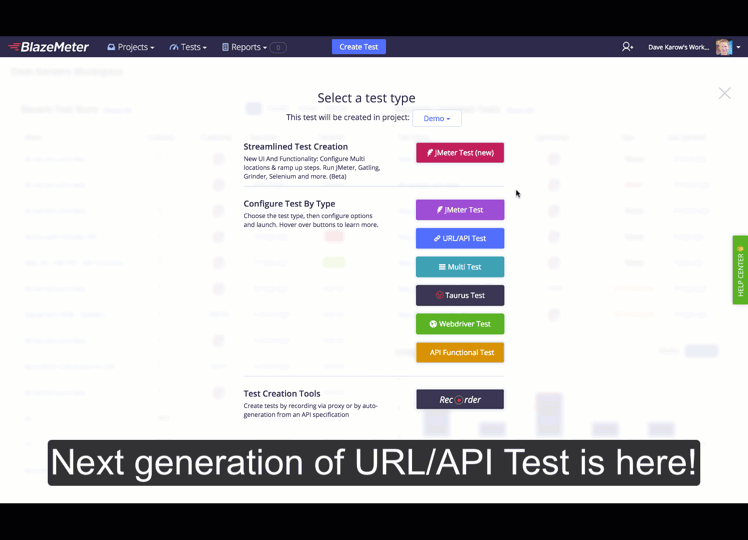Click the invite user icon
Screen dimensions: 748x540
click(627, 47)
